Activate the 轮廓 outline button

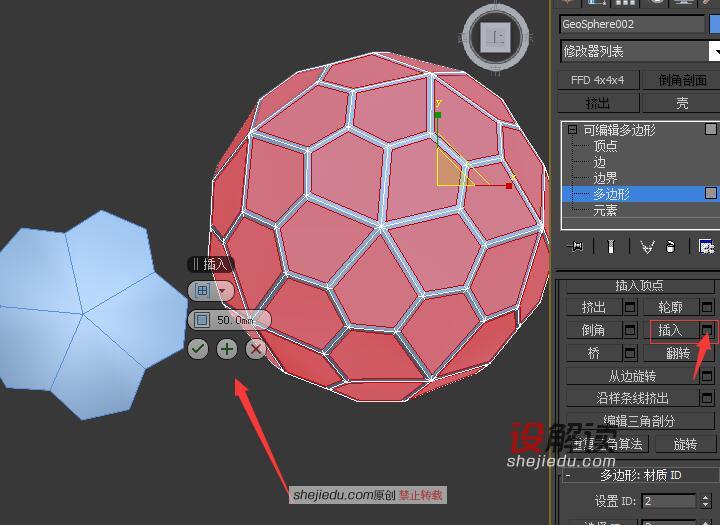[670, 307]
